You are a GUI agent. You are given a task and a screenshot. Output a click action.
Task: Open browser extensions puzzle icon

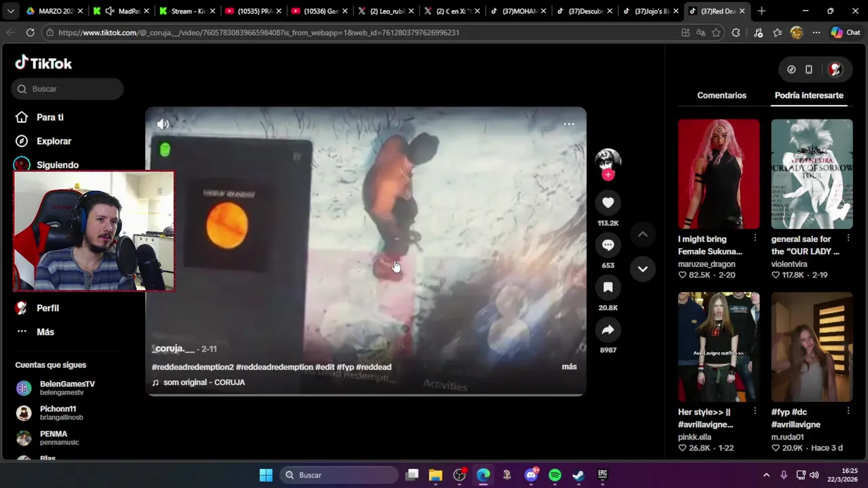(x=736, y=33)
